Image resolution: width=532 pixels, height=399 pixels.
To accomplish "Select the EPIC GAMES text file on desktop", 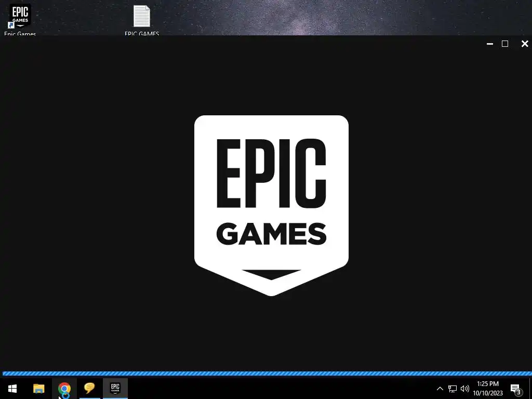I will [142, 19].
